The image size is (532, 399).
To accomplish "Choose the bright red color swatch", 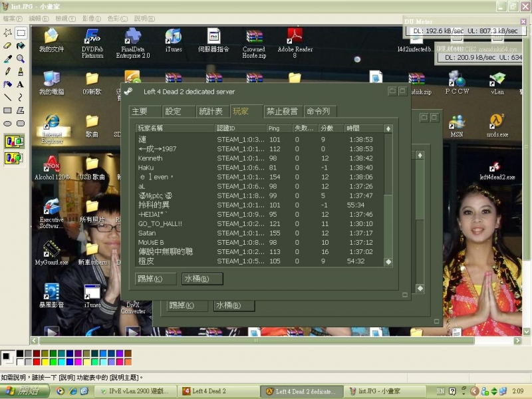I will [x=37, y=362].
